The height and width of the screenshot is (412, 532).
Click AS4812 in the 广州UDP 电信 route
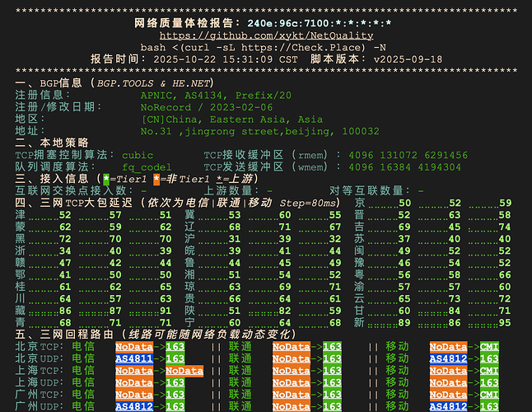[x=134, y=406]
